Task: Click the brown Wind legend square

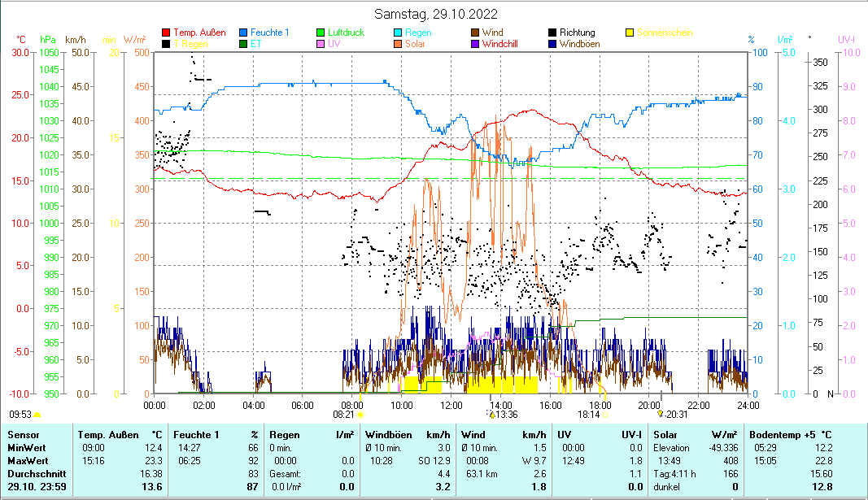Action: click(x=473, y=33)
